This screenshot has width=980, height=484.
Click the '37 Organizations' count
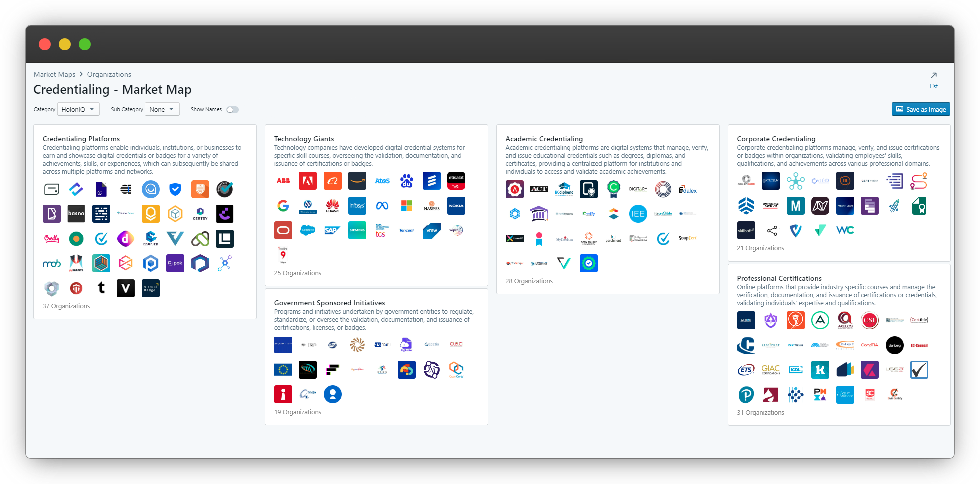click(x=66, y=306)
